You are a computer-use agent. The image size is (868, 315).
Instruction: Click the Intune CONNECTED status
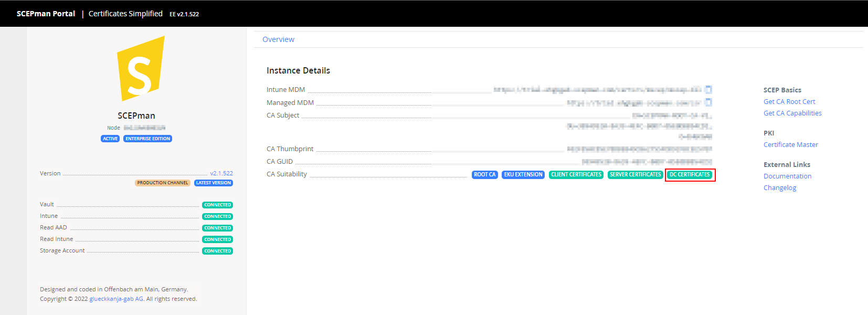pos(217,216)
